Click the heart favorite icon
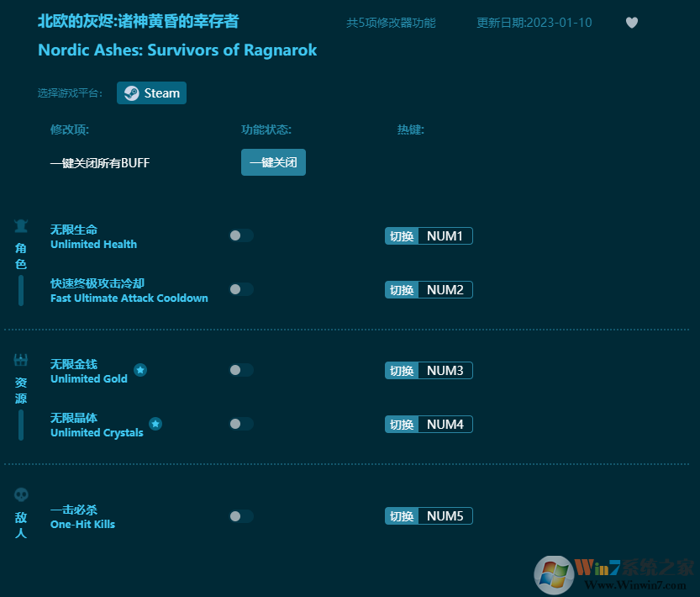The height and width of the screenshot is (597, 700). 632,23
